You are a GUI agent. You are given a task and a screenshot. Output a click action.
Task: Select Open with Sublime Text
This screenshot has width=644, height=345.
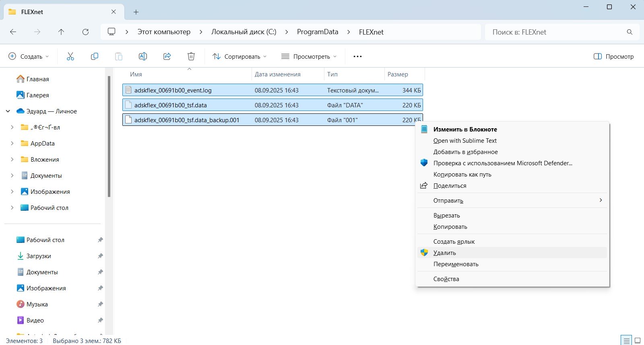[512, 140]
